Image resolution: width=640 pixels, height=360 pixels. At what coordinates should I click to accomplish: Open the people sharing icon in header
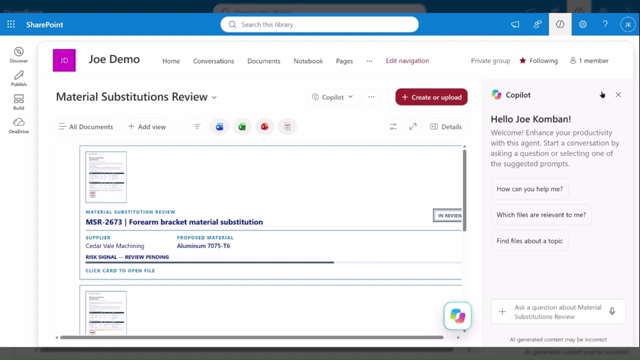(x=538, y=24)
